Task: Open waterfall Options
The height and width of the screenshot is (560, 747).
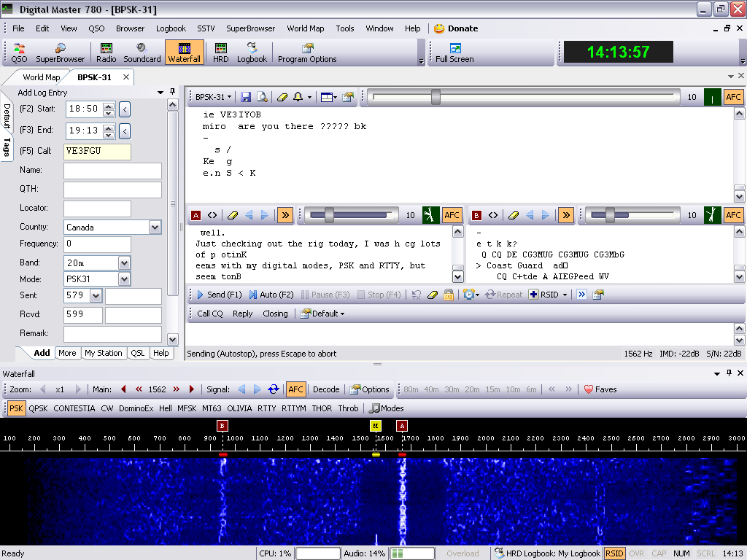Action: (x=370, y=389)
